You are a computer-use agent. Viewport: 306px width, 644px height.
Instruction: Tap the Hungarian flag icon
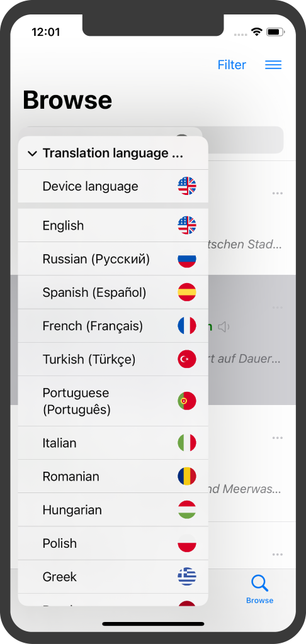pos(187,509)
